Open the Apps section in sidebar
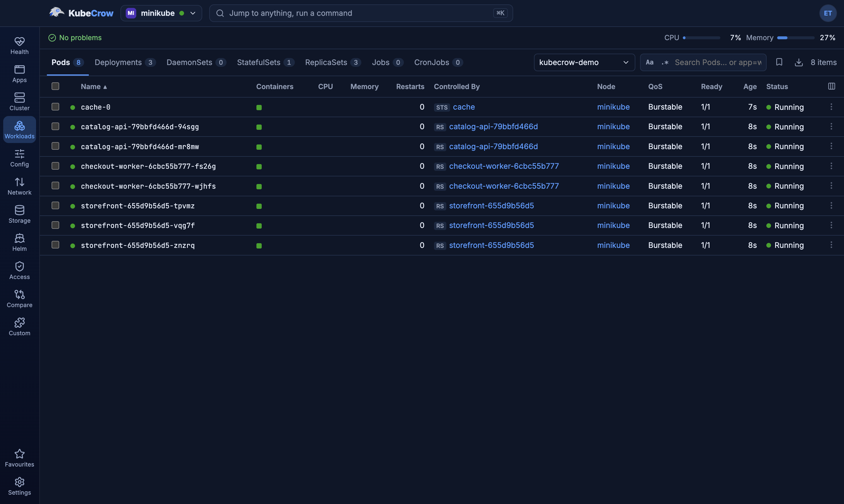The width and height of the screenshot is (844, 504). (19, 74)
